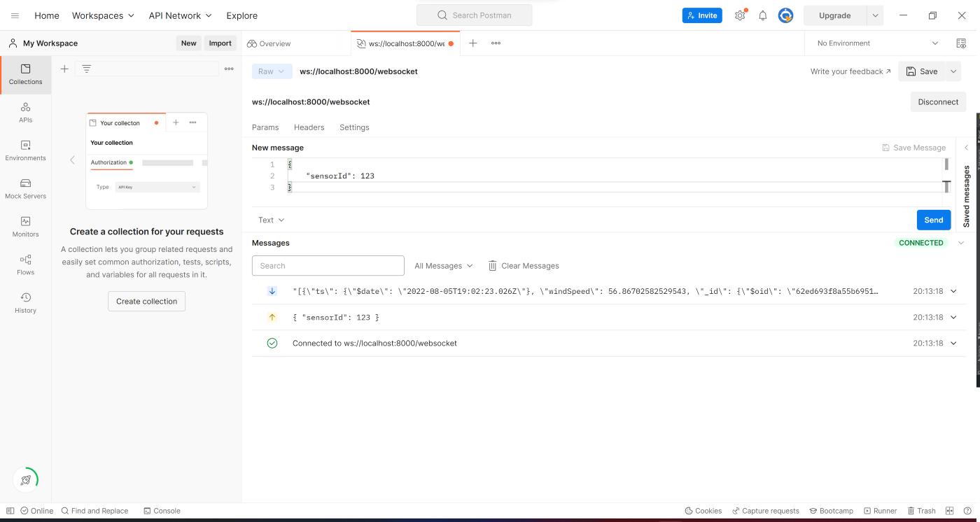Click the Messages search field
Image resolution: width=980 pixels, height=522 pixels.
328,265
